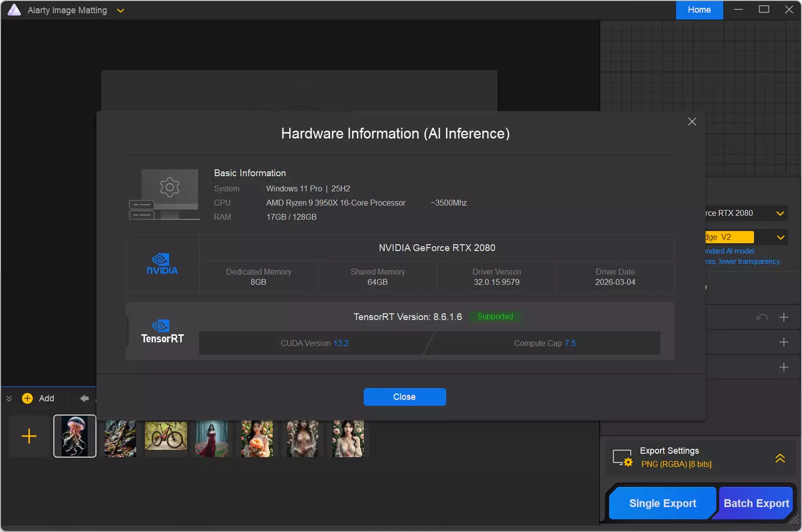The image size is (802, 532).
Task: Click the left arrow icon beside Add
Action: pos(84,398)
